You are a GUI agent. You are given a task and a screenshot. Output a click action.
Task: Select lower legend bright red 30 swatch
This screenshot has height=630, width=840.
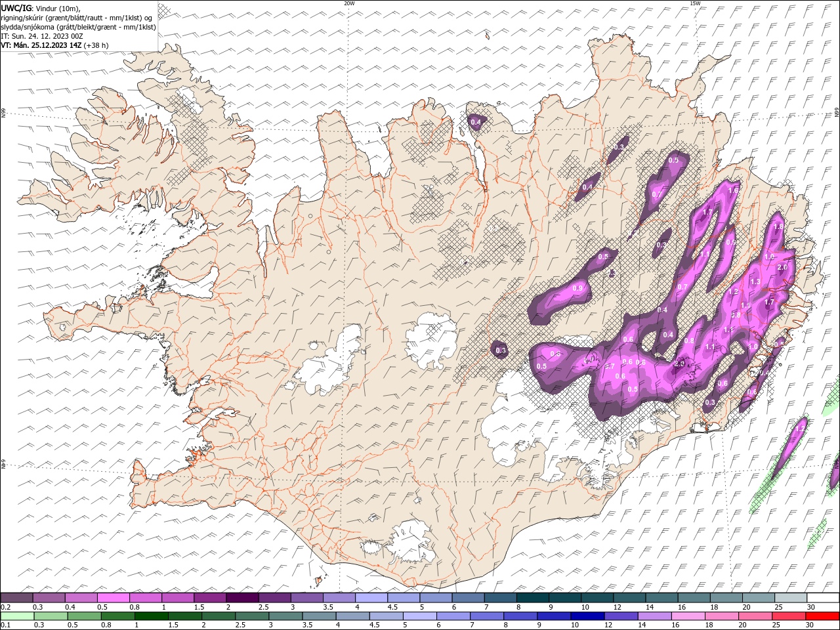click(822, 616)
